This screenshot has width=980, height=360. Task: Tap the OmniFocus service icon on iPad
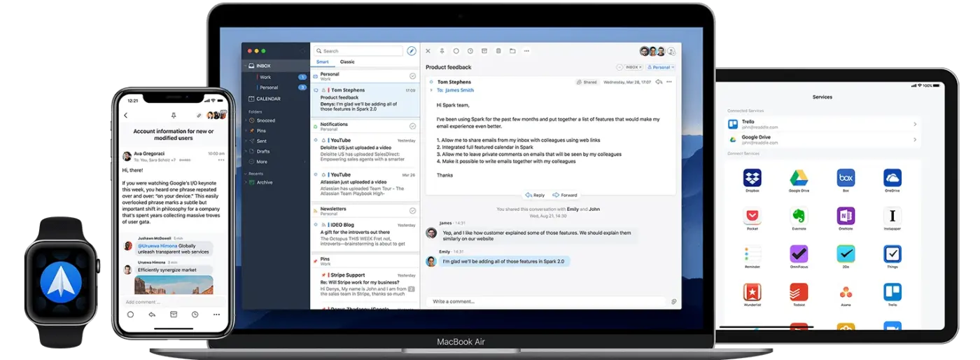tap(799, 254)
